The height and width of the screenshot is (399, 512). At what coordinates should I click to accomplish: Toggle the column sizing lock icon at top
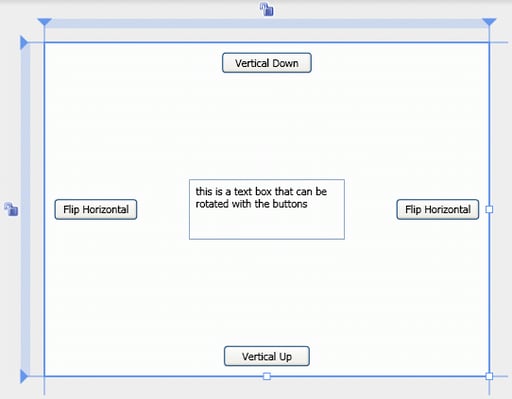pos(267,9)
